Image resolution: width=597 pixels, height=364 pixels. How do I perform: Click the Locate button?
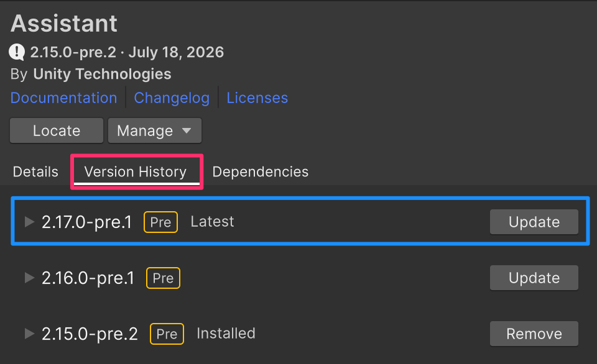click(57, 130)
